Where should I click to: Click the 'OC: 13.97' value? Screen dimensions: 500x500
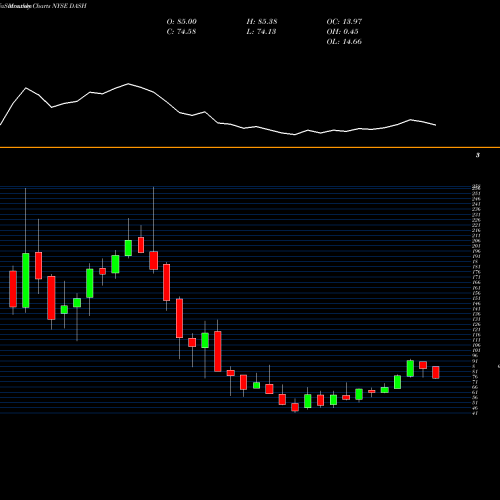click(344, 22)
